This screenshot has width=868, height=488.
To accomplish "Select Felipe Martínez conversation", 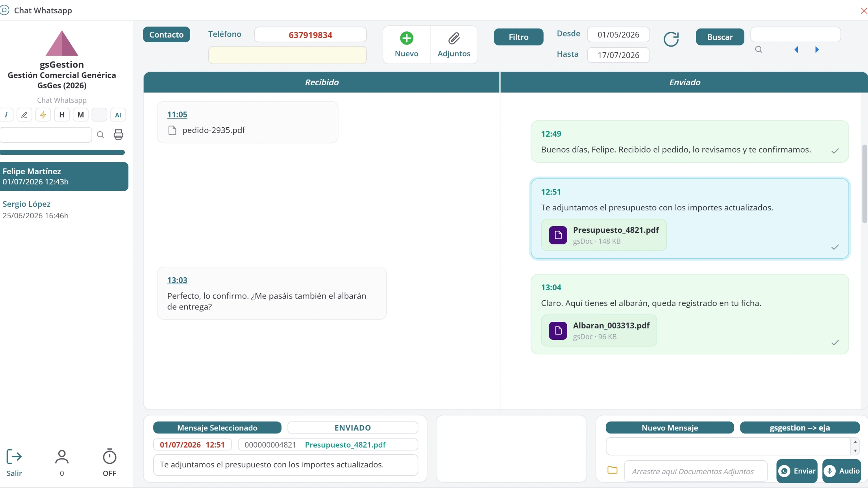I will (64, 176).
